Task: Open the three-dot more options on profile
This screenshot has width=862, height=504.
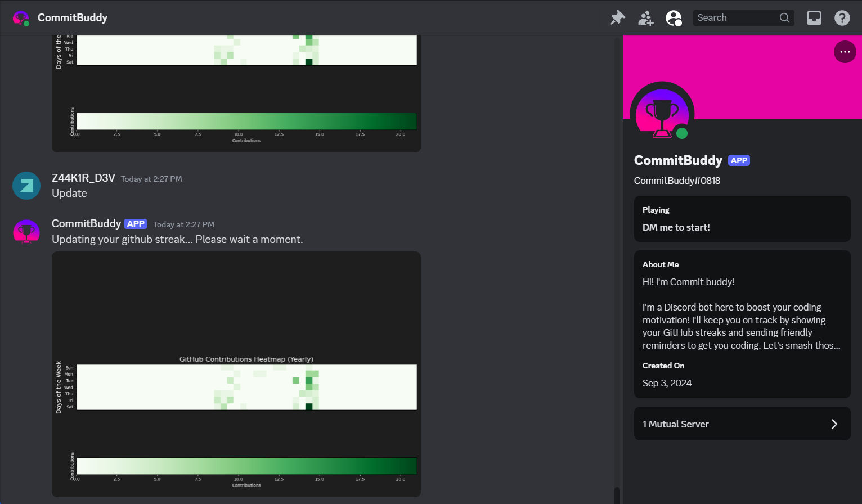Action: click(x=845, y=52)
